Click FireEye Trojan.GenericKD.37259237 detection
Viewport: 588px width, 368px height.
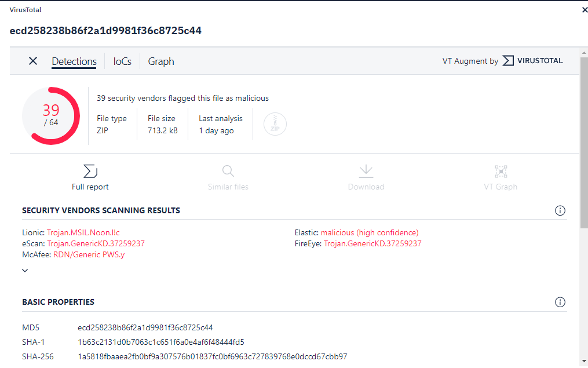[372, 243]
